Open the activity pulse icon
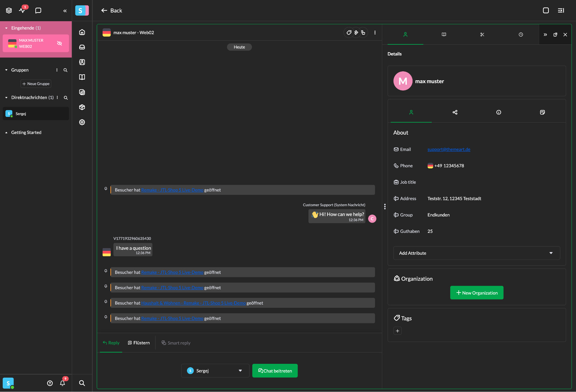Image resolution: width=576 pixels, height=392 pixels. pyautogui.click(x=22, y=10)
